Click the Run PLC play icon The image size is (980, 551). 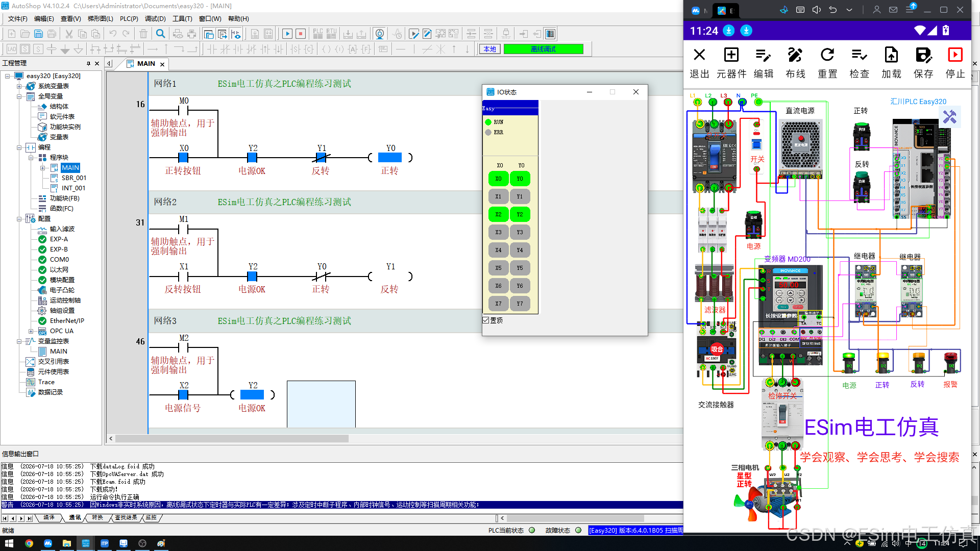[287, 34]
